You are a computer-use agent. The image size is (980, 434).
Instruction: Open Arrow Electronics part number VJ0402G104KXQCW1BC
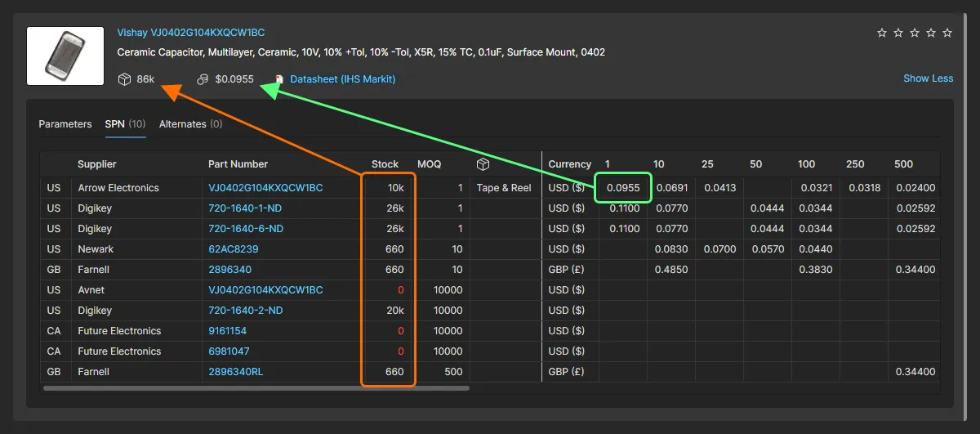pos(265,188)
